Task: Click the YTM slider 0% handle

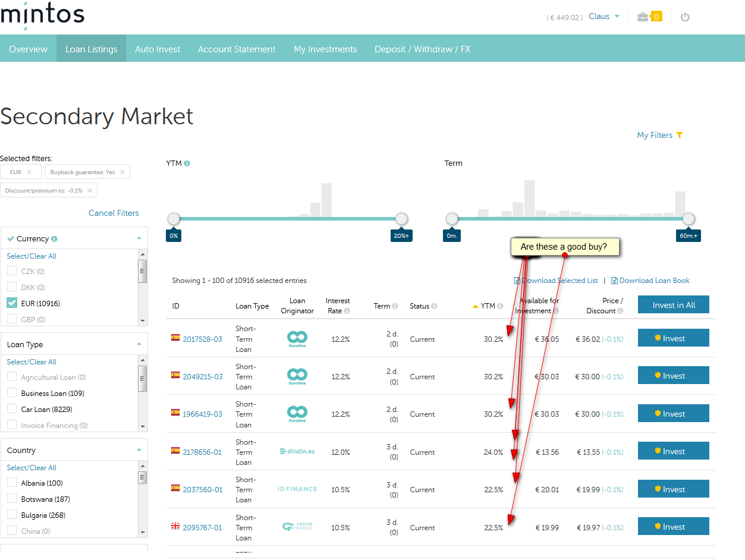Action: pos(174,219)
